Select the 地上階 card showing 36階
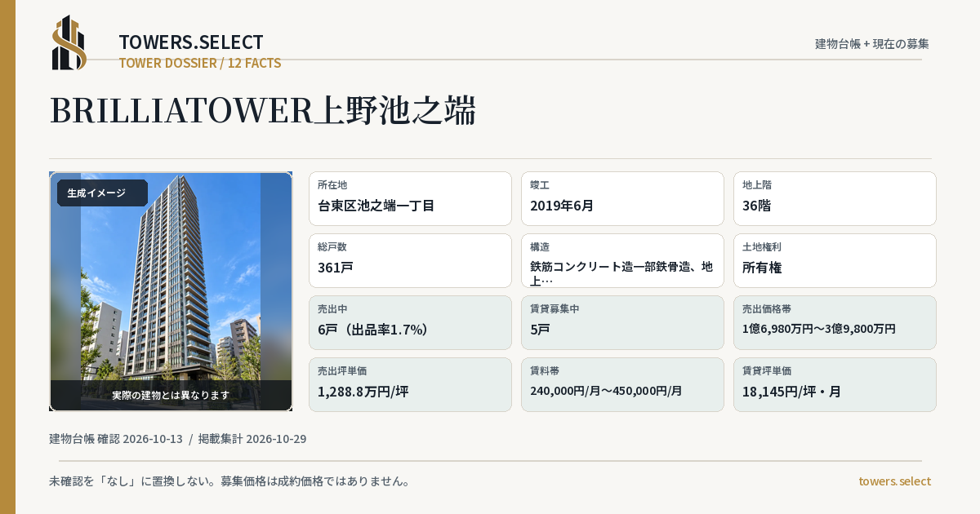 coord(835,198)
